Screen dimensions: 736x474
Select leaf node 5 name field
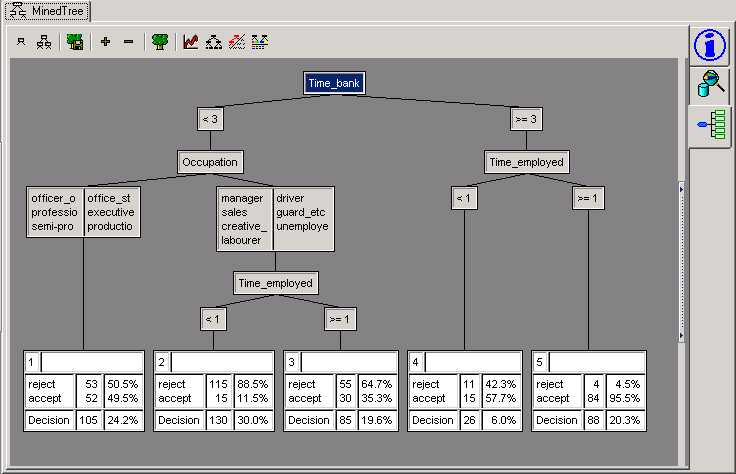[598, 361]
